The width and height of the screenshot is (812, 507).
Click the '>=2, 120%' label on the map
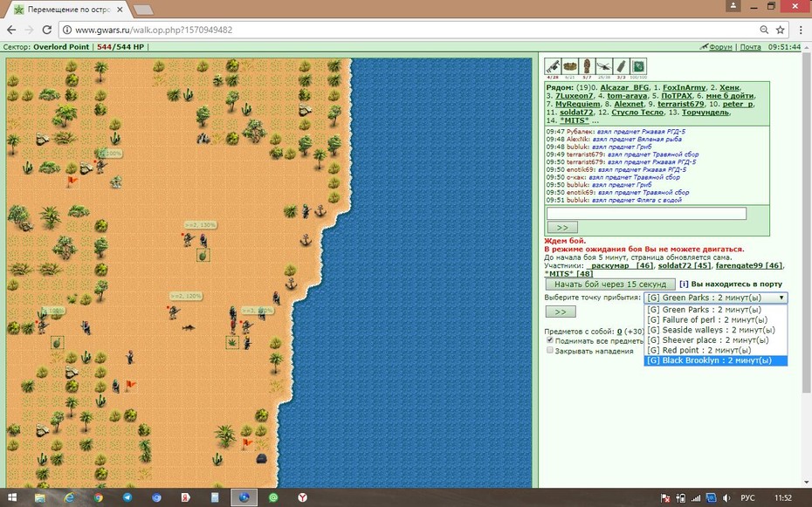[186, 296]
